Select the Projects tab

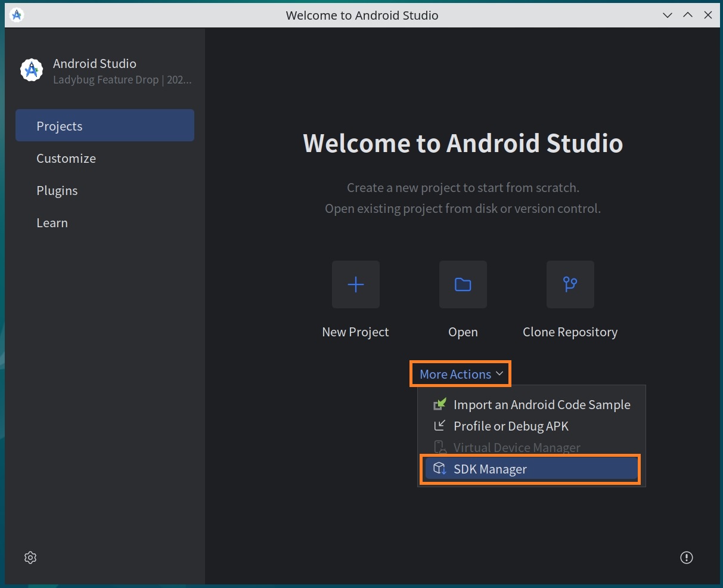pos(105,126)
